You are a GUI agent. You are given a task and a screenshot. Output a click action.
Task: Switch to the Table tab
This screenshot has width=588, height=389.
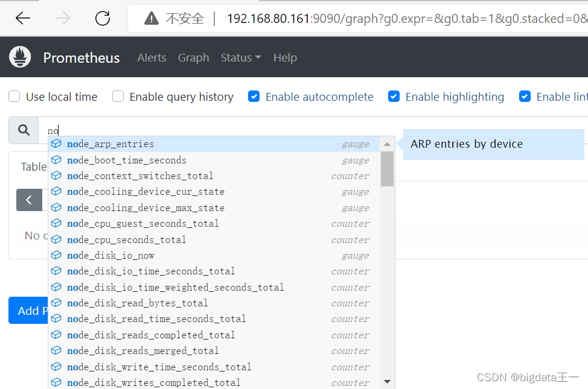coord(34,167)
